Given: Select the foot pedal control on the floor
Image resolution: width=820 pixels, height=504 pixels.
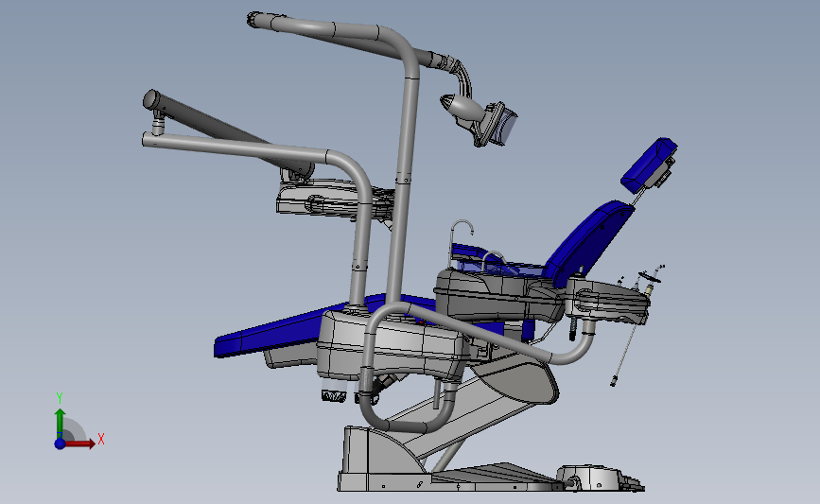Looking at the screenshot, I should coord(601,478).
